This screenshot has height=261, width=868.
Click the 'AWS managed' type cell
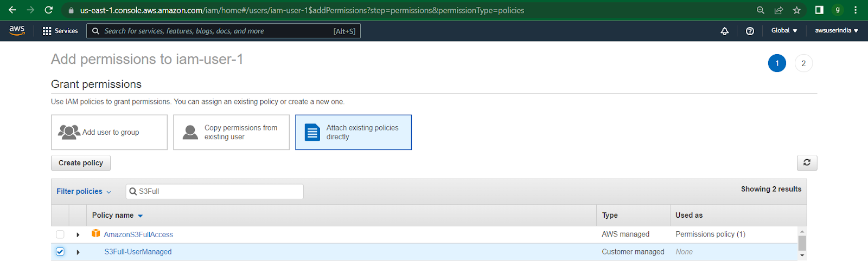pyautogui.click(x=626, y=234)
